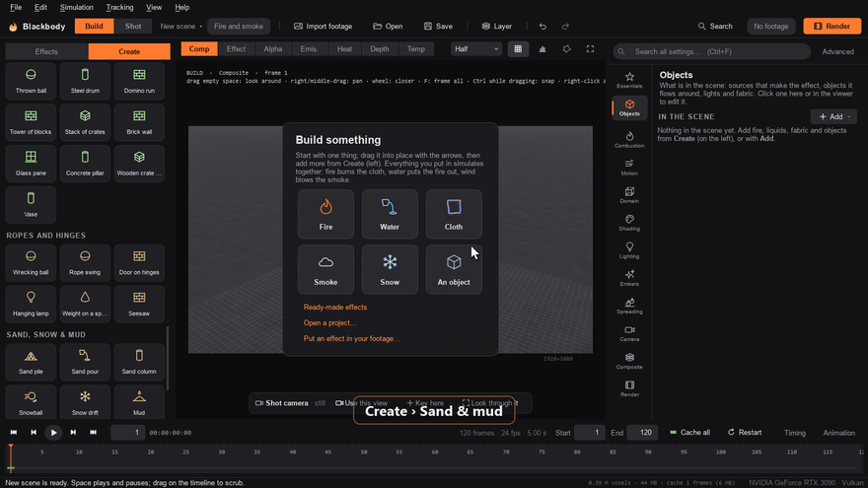Add the Steel drum preset
Image resolution: width=868 pixels, height=488 pixels.
pyautogui.click(x=85, y=81)
